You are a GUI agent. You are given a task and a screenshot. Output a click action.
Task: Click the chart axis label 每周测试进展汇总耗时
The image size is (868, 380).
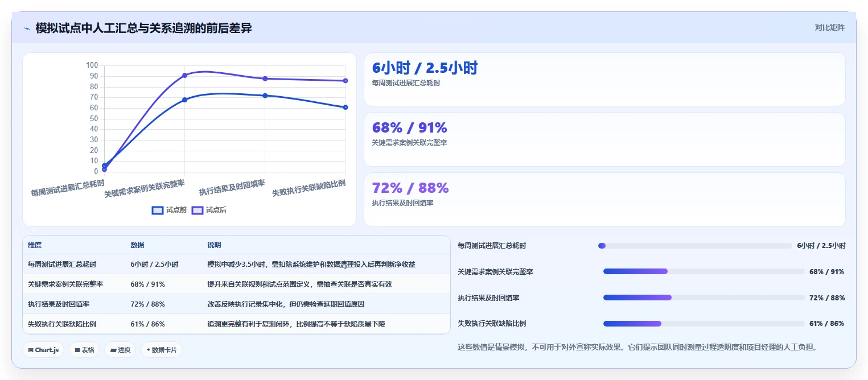coord(68,188)
